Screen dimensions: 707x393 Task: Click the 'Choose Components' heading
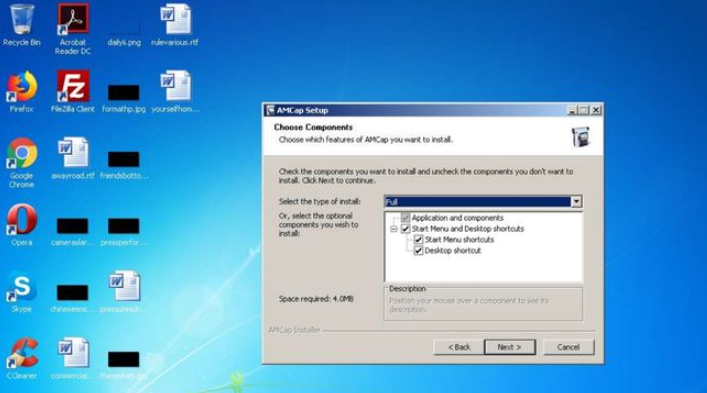(313, 127)
